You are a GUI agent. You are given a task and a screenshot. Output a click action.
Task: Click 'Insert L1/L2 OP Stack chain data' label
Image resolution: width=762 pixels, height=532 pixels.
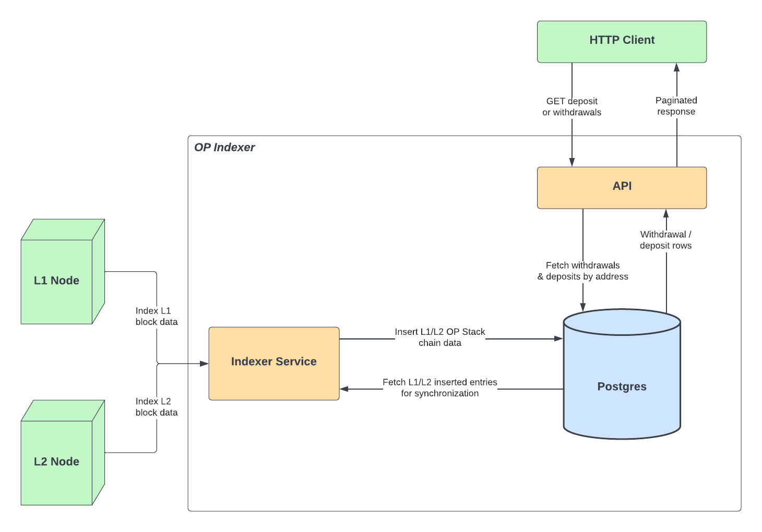(x=440, y=337)
